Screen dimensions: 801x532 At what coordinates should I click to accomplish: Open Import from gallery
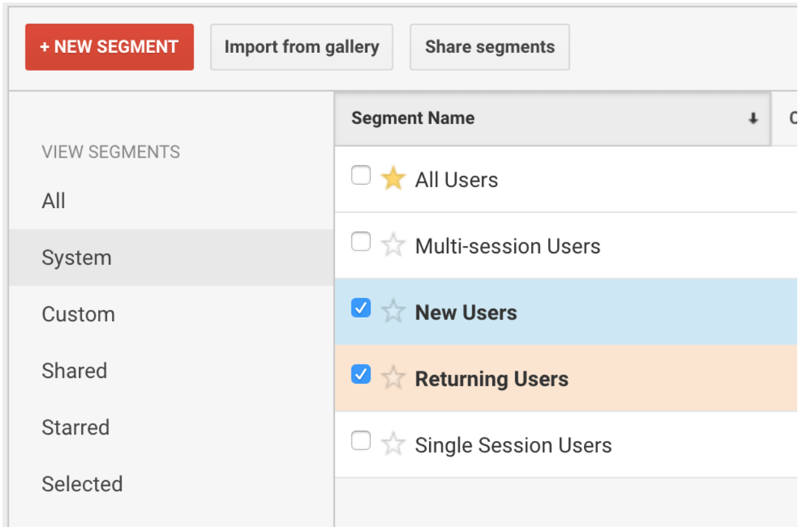[x=301, y=47]
